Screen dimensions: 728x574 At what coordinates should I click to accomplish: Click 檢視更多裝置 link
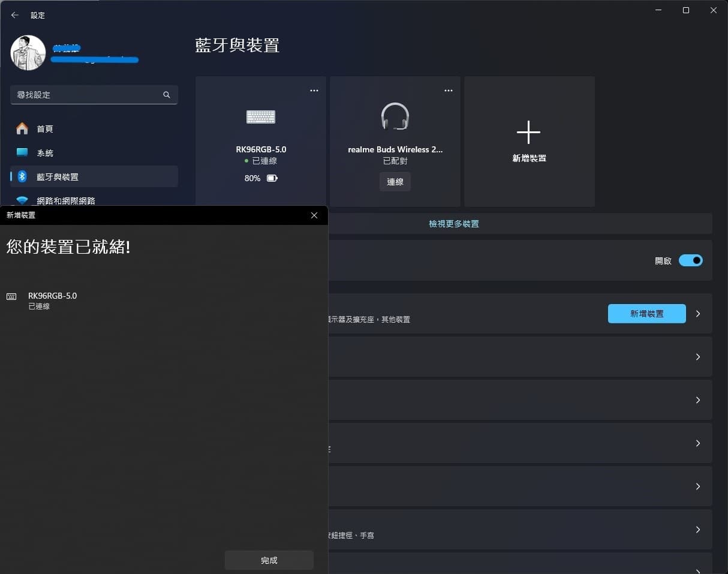[x=454, y=224]
